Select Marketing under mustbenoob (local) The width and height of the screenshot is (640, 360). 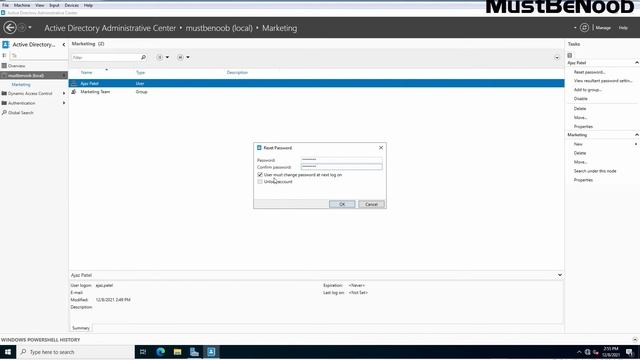tap(21, 84)
